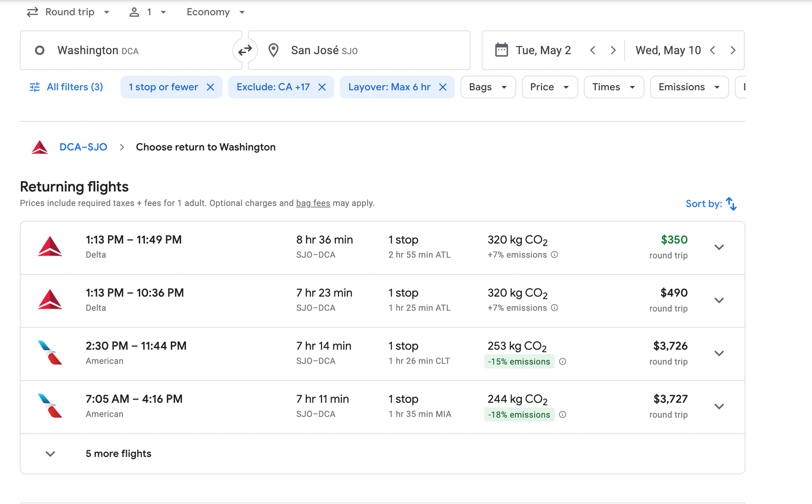The width and height of the screenshot is (812, 504).
Task: Click the calendar icon beside Tue, May 2
Action: click(502, 50)
